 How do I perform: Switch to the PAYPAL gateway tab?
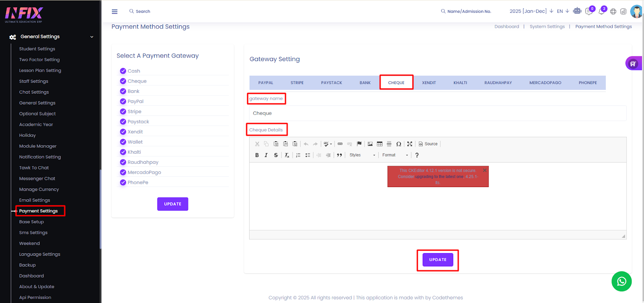pyautogui.click(x=266, y=82)
